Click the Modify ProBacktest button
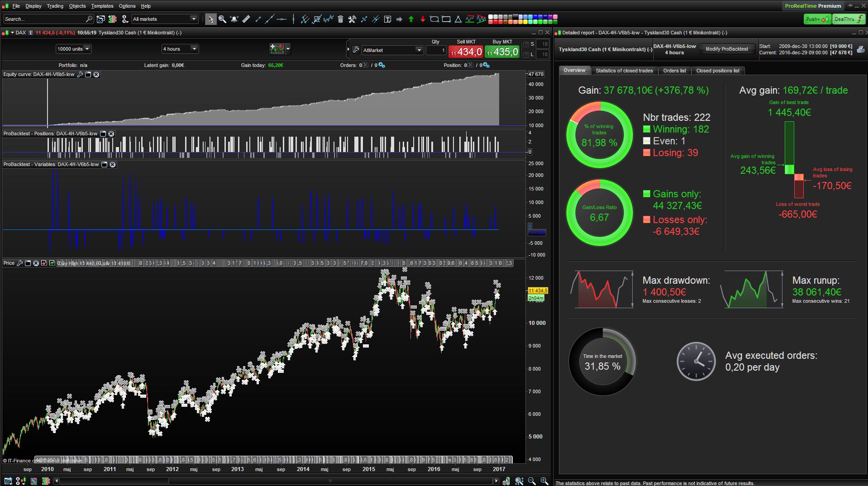The image size is (868, 486). pos(727,49)
